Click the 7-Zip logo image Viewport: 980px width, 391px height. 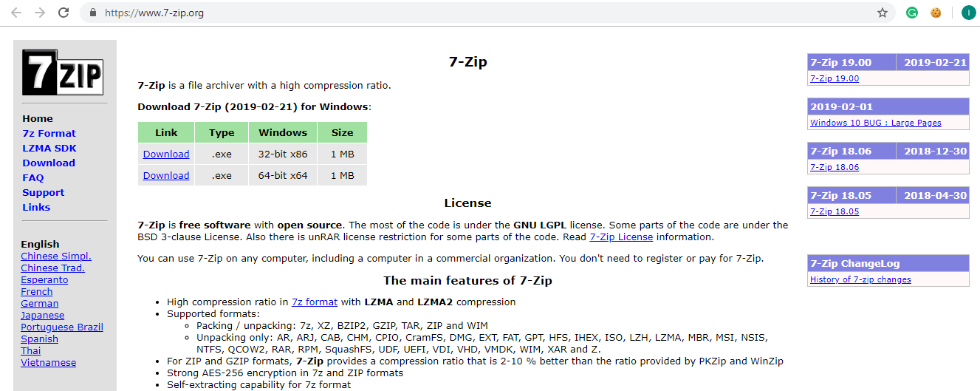coord(62,72)
